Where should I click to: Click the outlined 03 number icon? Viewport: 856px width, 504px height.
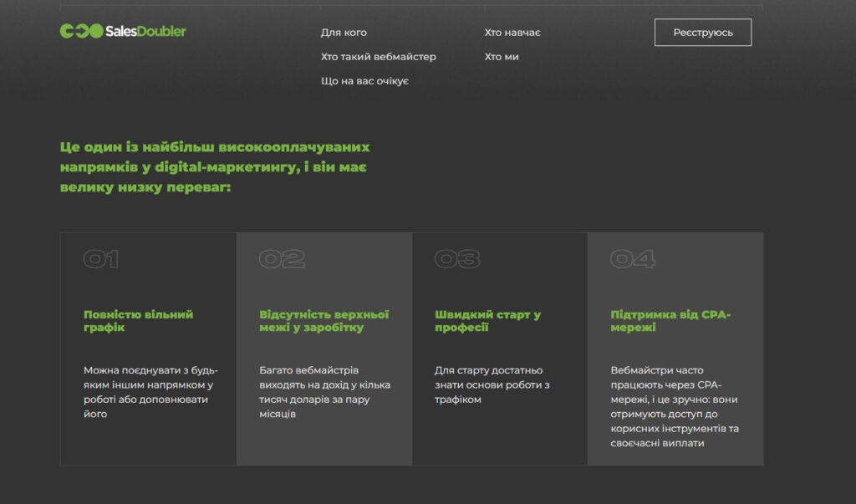pos(457,259)
